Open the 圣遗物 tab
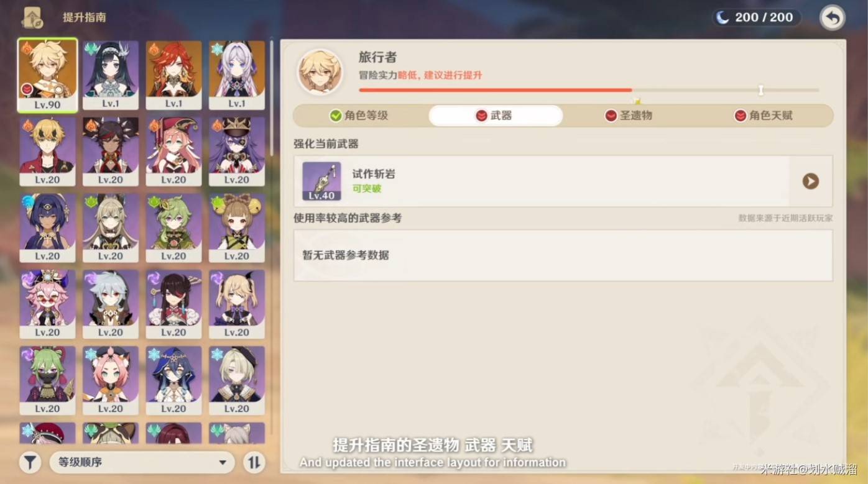868x484 pixels. [x=629, y=116]
